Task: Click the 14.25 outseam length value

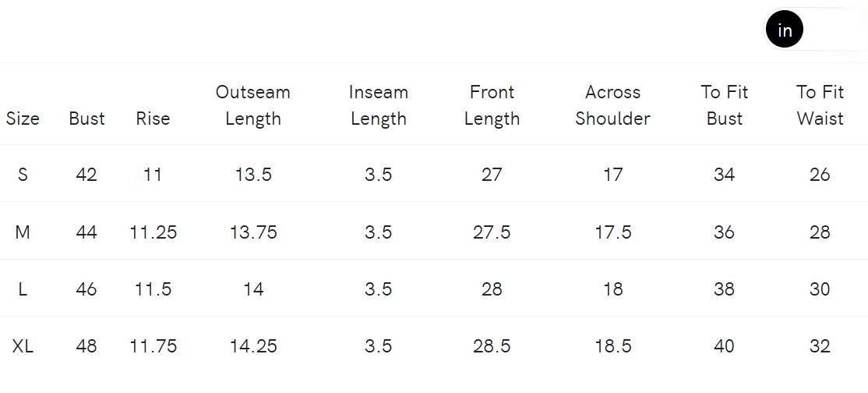Action: (x=253, y=346)
